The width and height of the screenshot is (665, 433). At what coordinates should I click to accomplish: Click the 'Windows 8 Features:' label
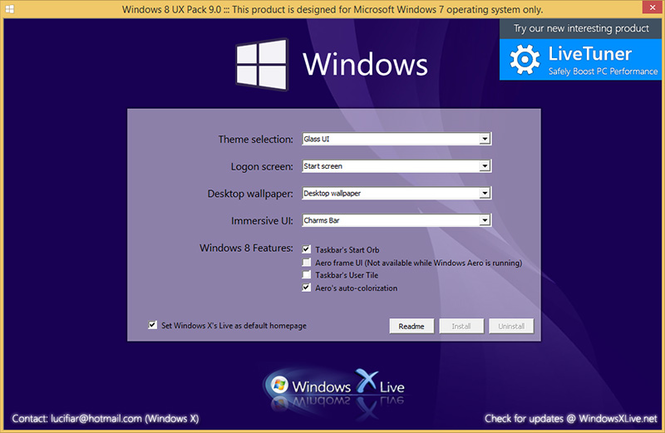(x=246, y=248)
